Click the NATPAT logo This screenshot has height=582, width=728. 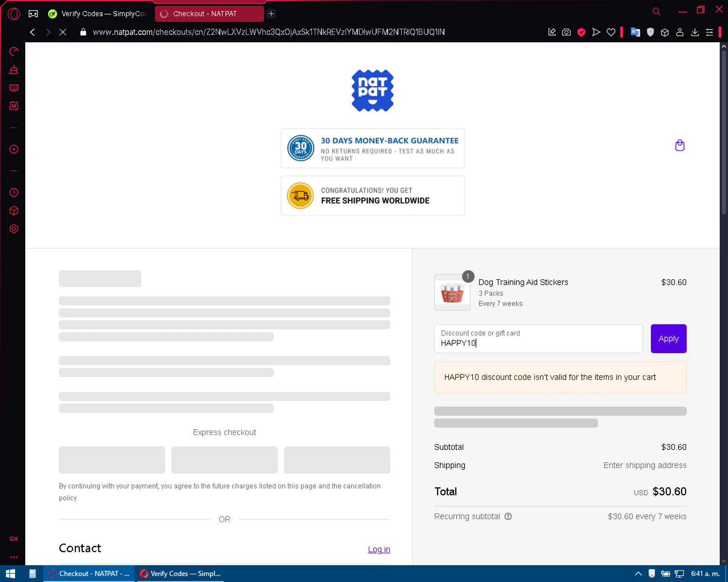[x=372, y=91]
